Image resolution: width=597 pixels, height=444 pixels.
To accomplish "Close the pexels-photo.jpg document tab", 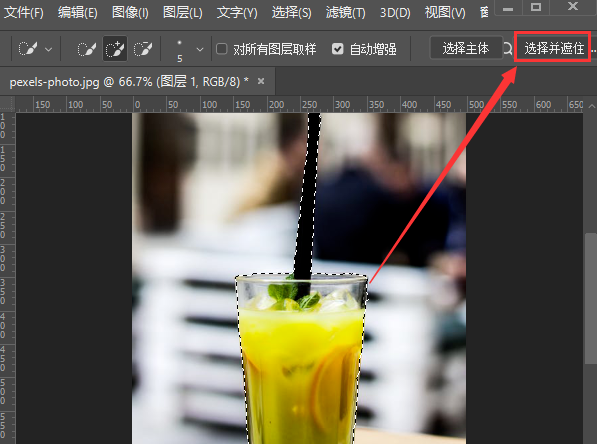I will click(261, 81).
